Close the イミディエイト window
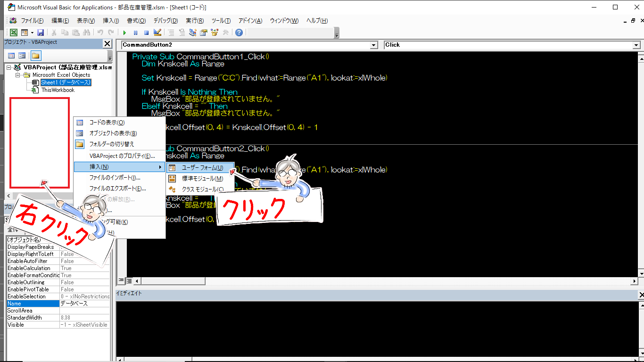Viewport: 644px width, 362px height. pyautogui.click(x=641, y=294)
